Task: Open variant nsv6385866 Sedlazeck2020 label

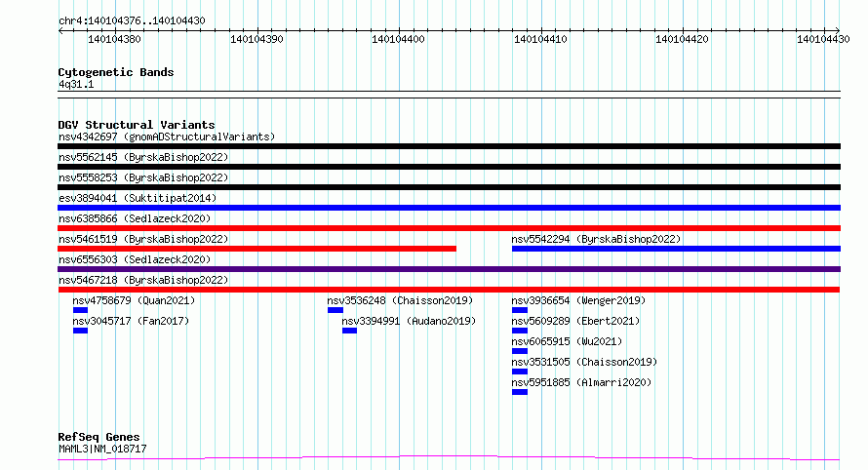Action: [135, 218]
